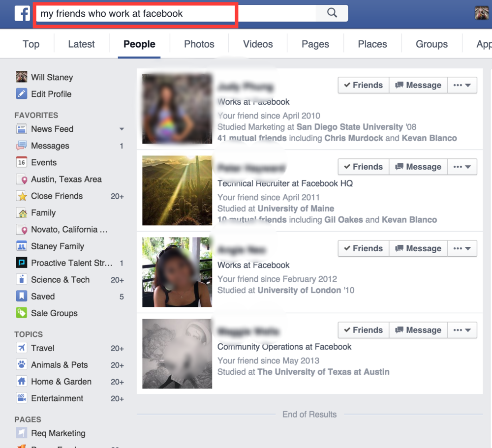492x448 pixels.
Task: Click the Messages chat icon
Action: click(22, 145)
